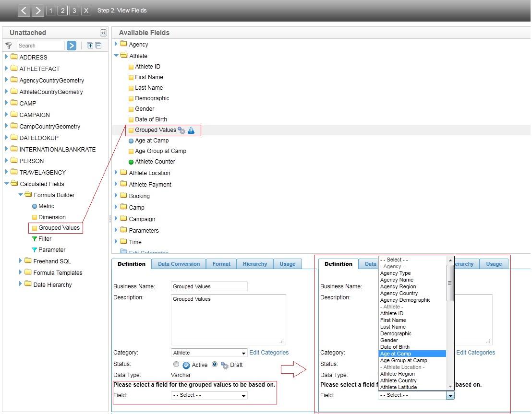
Task: Click the left Edit Categories link
Action: tap(269, 353)
